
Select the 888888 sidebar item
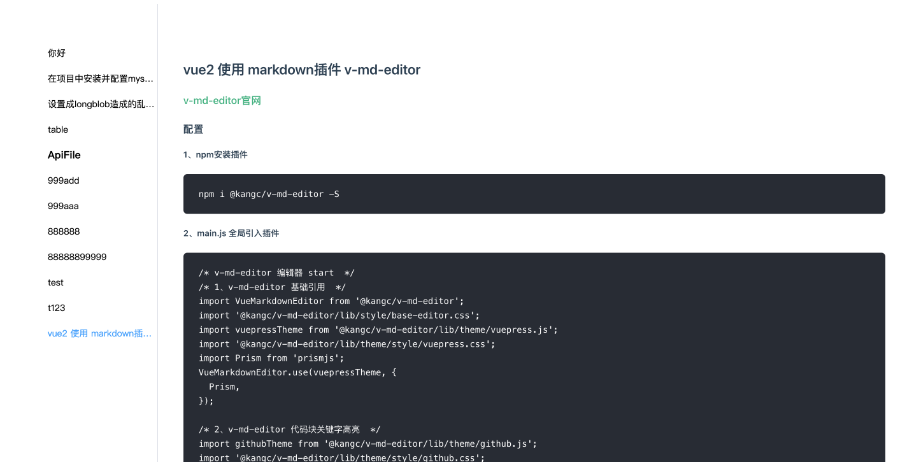pyautogui.click(x=64, y=231)
